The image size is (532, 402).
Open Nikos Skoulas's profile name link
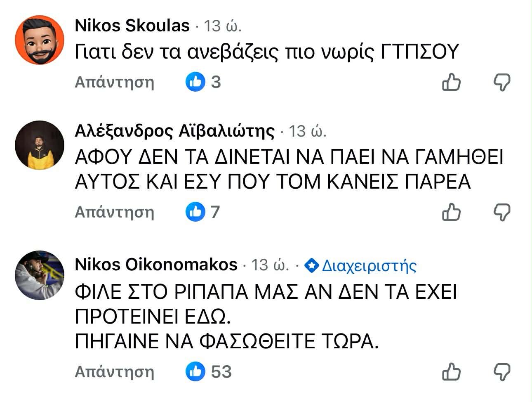pos(132,26)
